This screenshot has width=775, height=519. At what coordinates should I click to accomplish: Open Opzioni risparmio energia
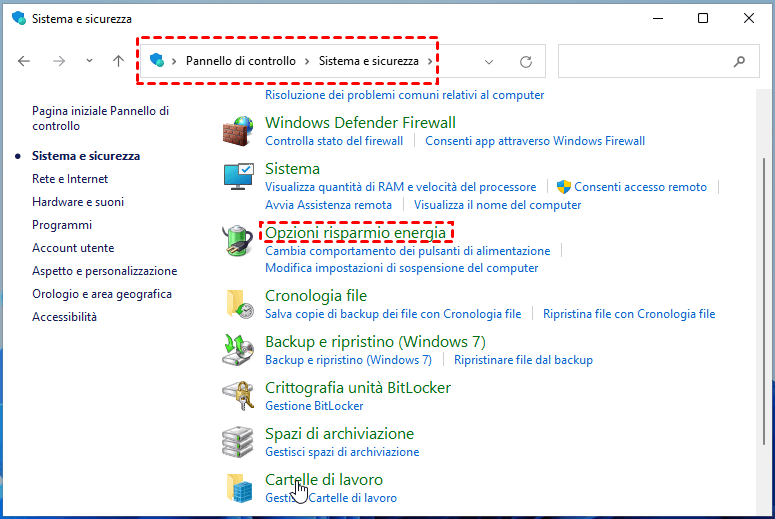[x=355, y=232]
